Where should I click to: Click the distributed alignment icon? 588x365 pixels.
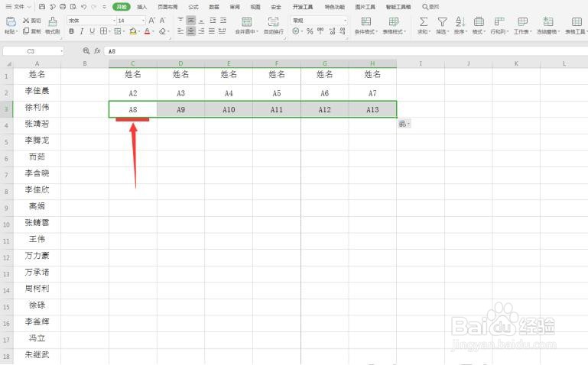[x=223, y=31]
